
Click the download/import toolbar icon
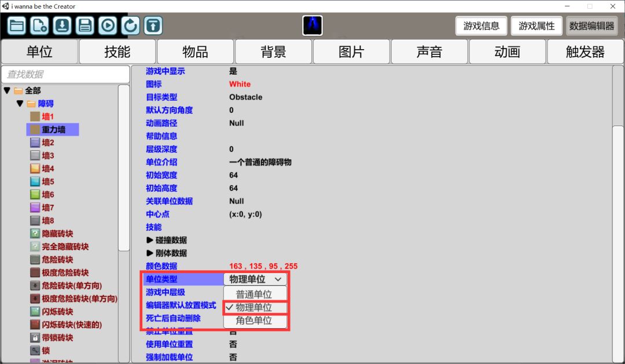click(x=62, y=25)
